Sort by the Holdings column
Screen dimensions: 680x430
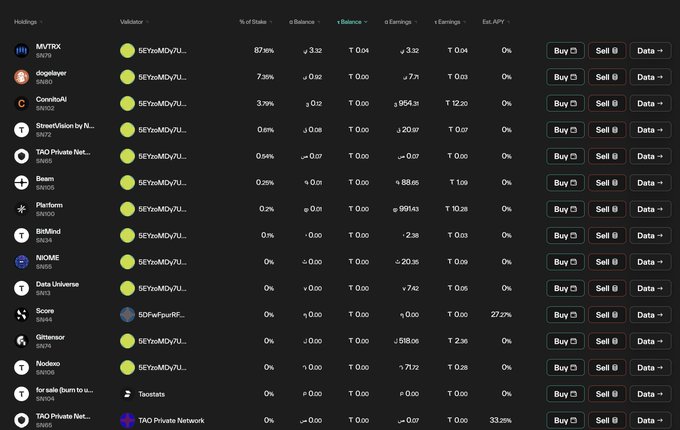[28, 22]
